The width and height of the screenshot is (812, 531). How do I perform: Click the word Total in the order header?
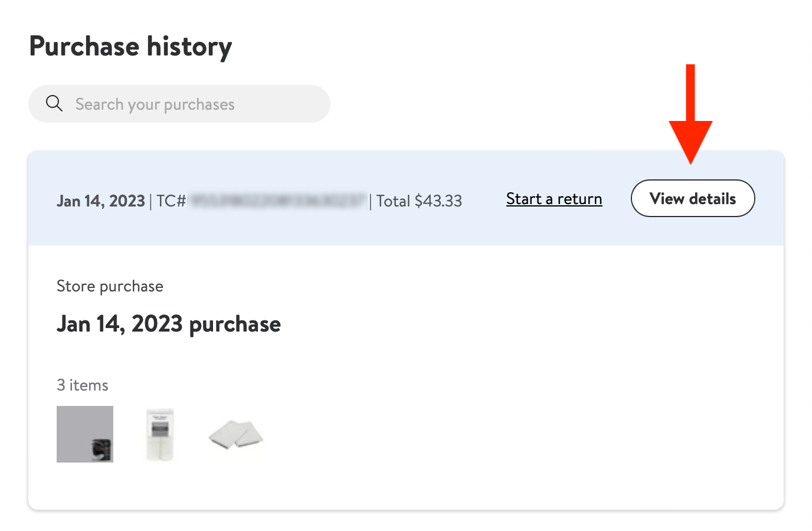(393, 201)
